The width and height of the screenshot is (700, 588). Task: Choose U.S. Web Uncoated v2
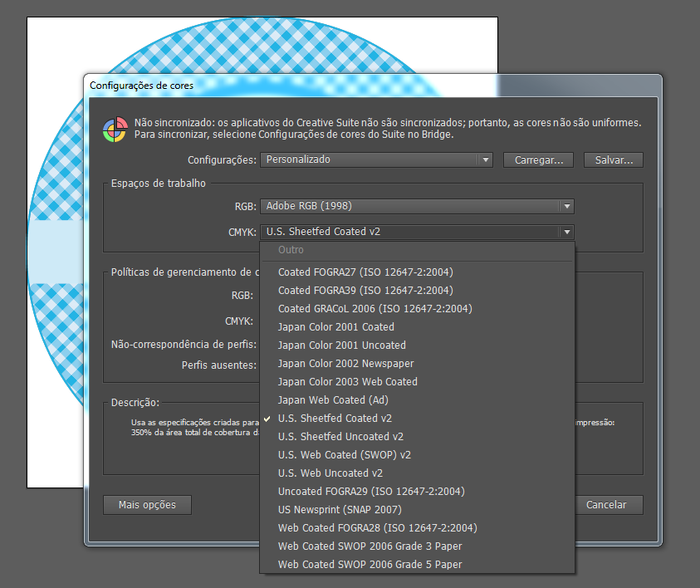[417, 473]
